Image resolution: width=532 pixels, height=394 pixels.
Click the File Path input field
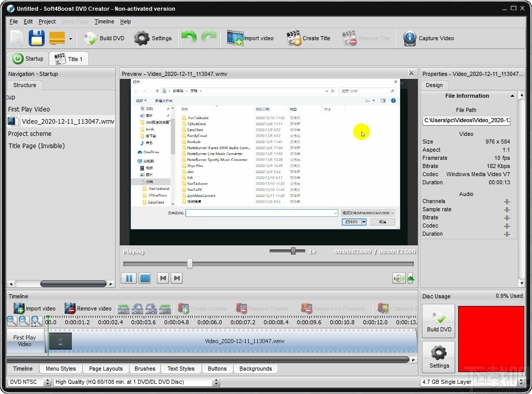pyautogui.click(x=466, y=120)
